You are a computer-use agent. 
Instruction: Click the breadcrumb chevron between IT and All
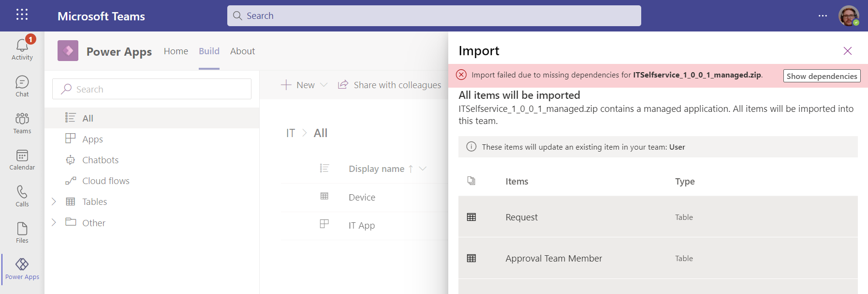305,133
